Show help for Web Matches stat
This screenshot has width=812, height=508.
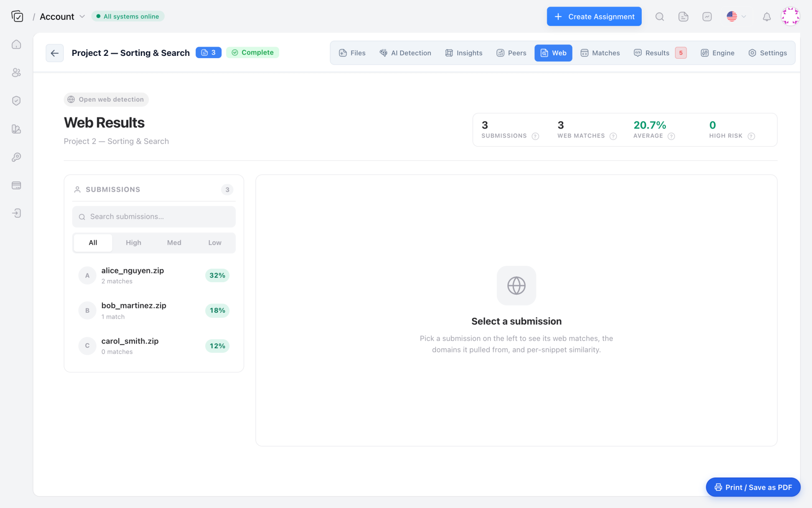coord(613,136)
